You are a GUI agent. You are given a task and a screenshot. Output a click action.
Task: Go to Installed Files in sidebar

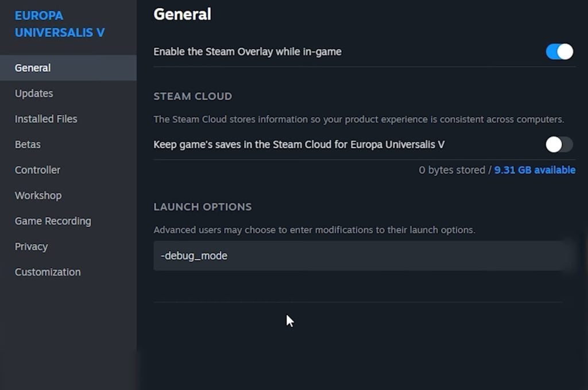(46, 119)
